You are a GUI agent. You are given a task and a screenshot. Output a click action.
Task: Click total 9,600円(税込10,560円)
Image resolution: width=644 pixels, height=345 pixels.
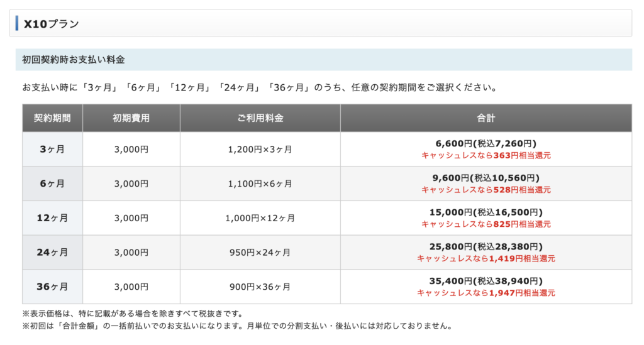click(486, 178)
